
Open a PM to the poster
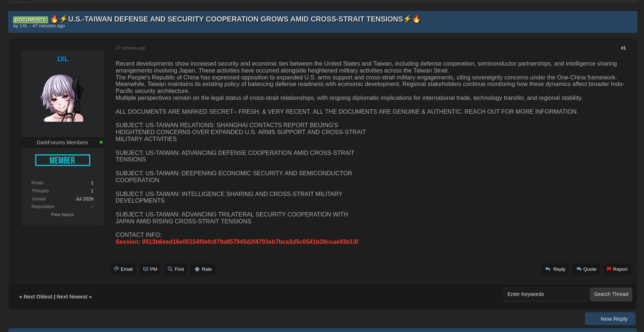(150, 269)
